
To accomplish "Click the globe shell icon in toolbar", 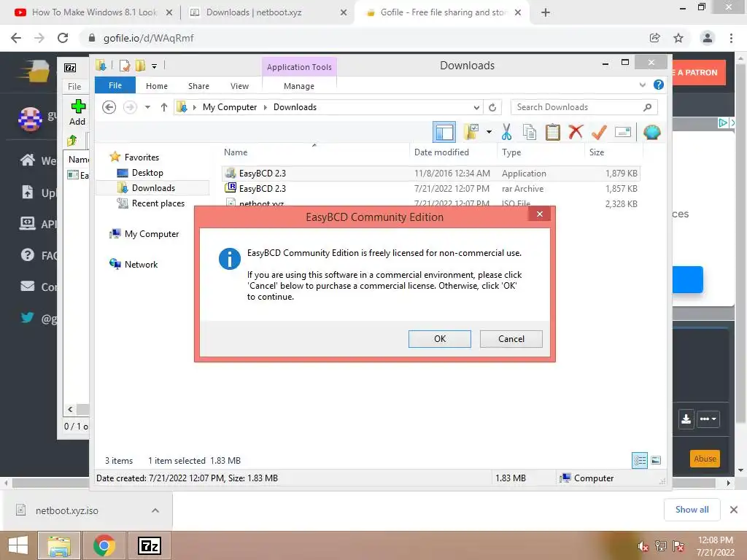I will tap(651, 132).
